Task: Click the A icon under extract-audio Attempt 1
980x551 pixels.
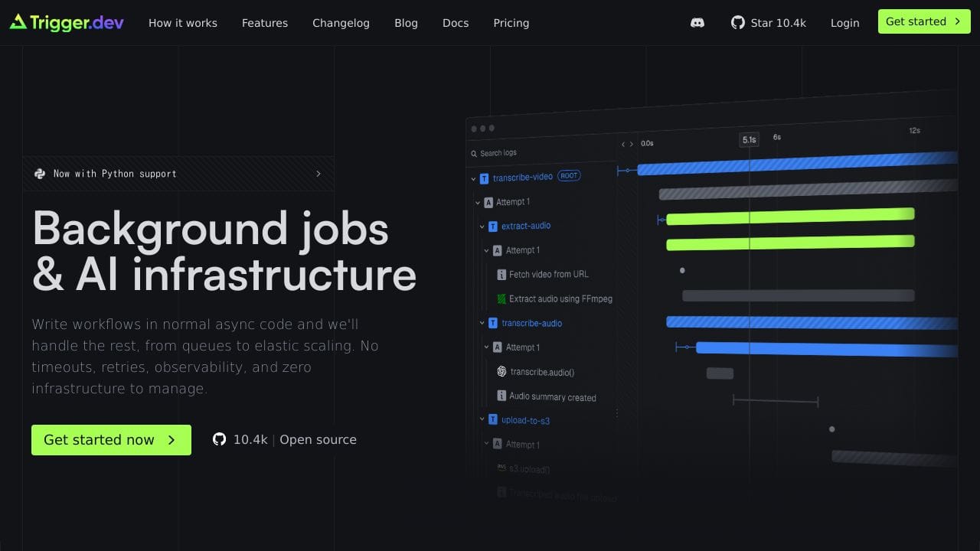Action: 498,250
